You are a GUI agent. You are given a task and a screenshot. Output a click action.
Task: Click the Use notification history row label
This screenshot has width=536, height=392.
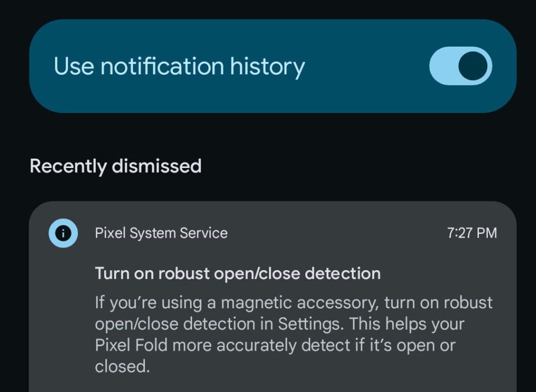click(179, 65)
